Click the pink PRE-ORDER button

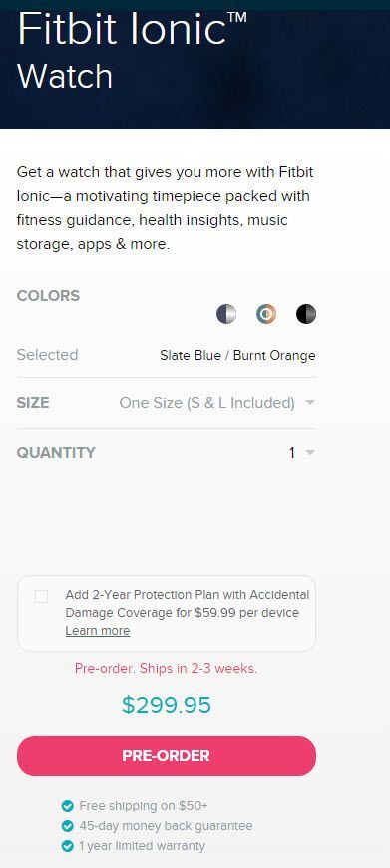167,756
